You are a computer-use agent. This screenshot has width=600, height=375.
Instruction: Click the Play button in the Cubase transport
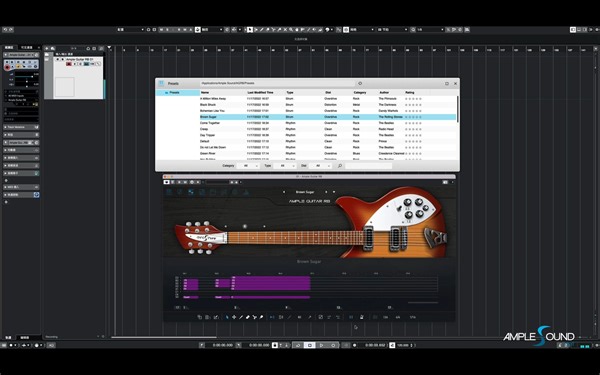pos(321,345)
